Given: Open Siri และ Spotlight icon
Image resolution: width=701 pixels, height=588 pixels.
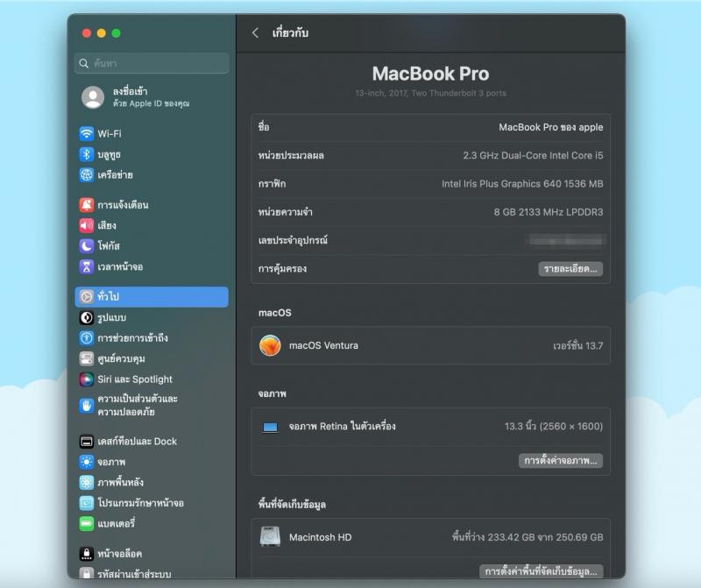Looking at the screenshot, I should coord(87,379).
